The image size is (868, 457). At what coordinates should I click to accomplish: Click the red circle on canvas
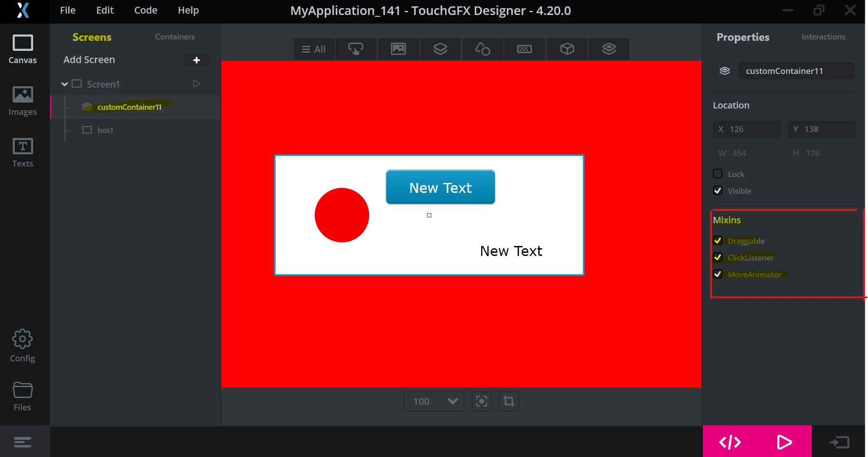tap(342, 215)
